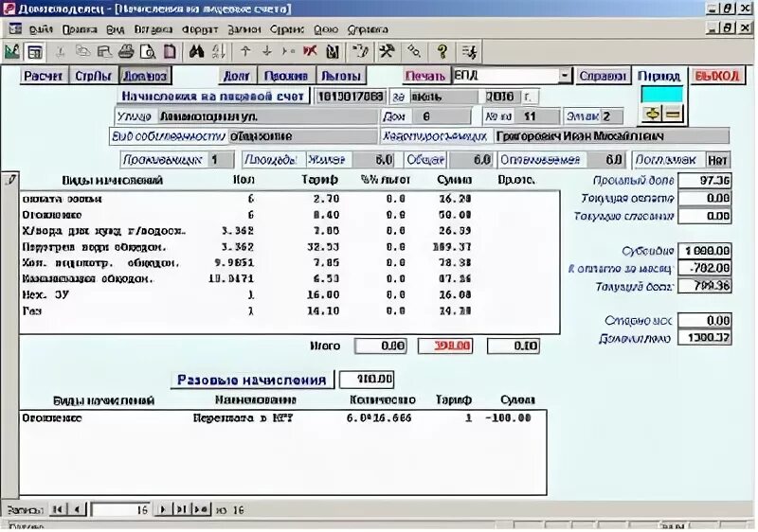
Task: Open the Справка menu
Action: tap(368, 30)
